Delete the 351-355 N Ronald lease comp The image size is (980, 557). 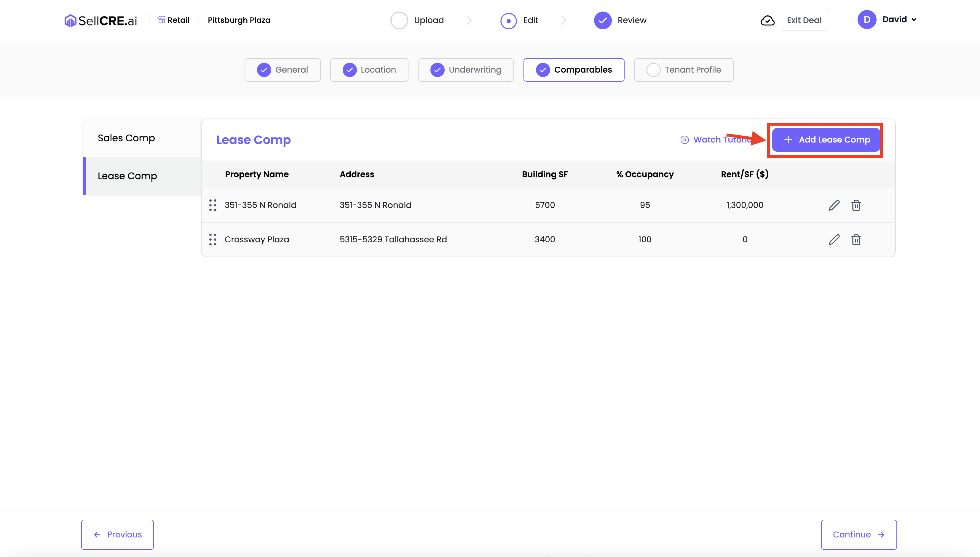click(856, 205)
